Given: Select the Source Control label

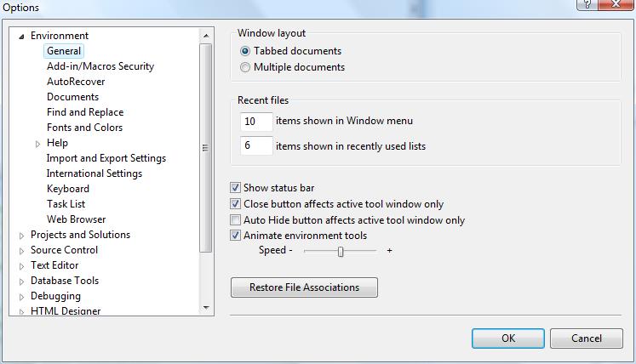Looking at the screenshot, I should click(64, 250).
